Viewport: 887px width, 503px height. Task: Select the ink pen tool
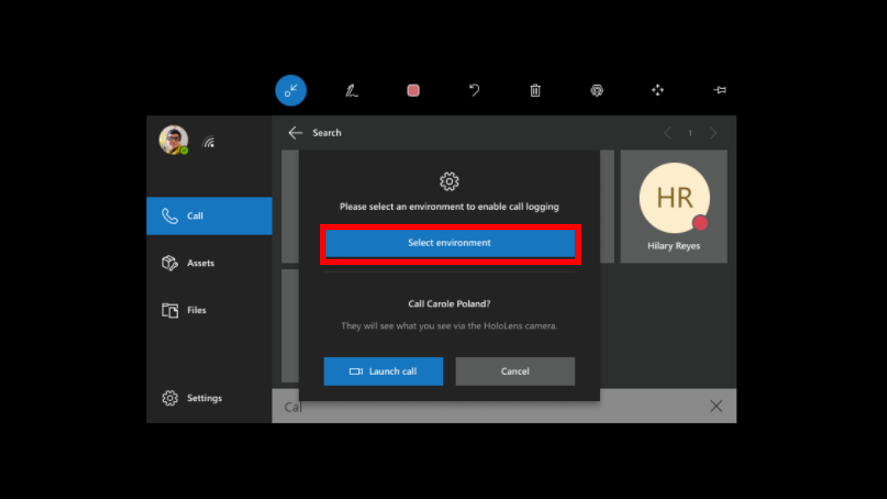[352, 91]
